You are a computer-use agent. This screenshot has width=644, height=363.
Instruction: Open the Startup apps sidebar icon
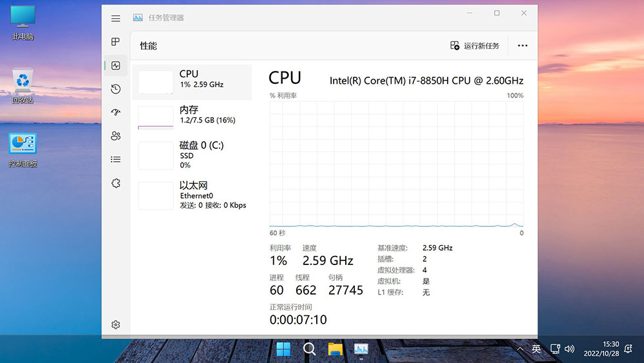pyautogui.click(x=116, y=112)
